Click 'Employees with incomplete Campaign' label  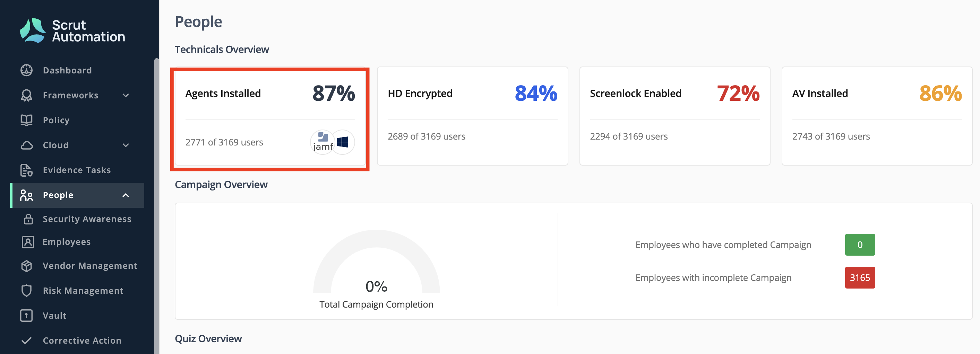[x=713, y=278]
